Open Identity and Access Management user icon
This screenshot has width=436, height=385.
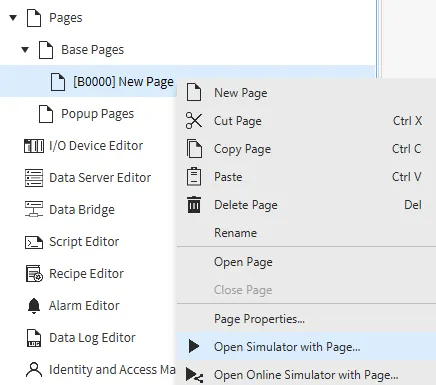click(34, 370)
